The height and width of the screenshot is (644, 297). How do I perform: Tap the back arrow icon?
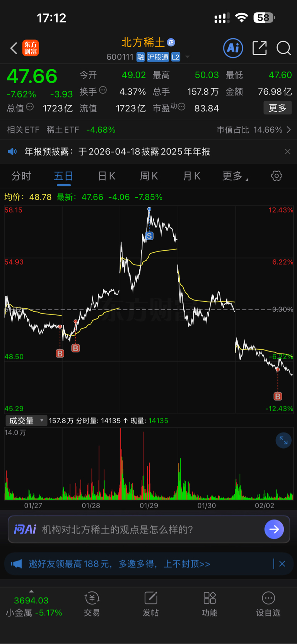coord(14,48)
